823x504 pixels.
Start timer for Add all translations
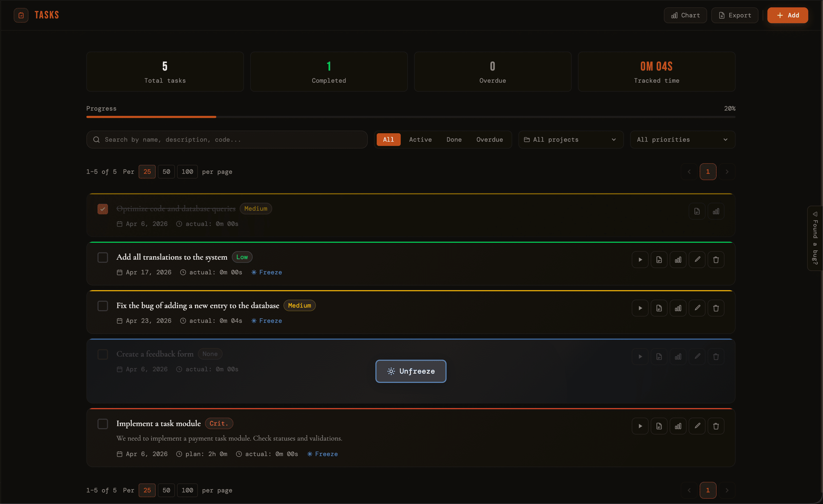pos(640,260)
